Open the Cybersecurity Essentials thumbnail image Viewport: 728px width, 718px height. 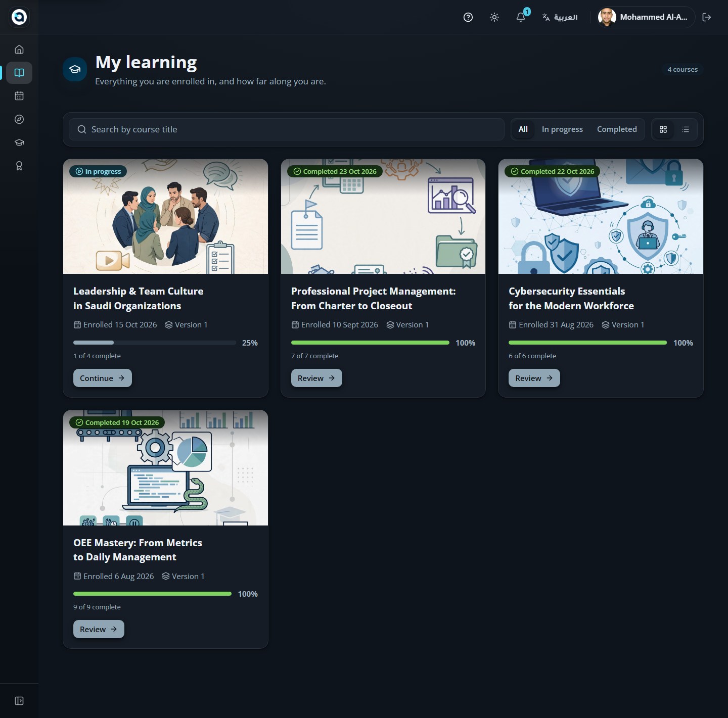click(x=601, y=217)
